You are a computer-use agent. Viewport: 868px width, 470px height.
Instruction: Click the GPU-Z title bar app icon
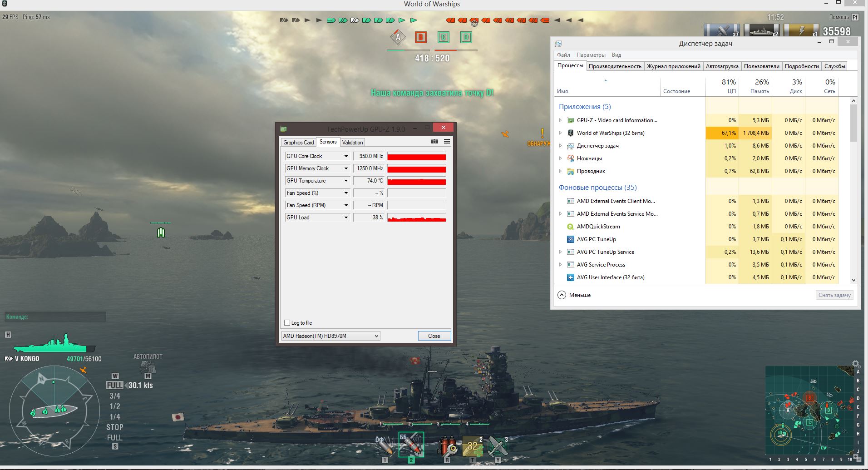click(x=283, y=129)
